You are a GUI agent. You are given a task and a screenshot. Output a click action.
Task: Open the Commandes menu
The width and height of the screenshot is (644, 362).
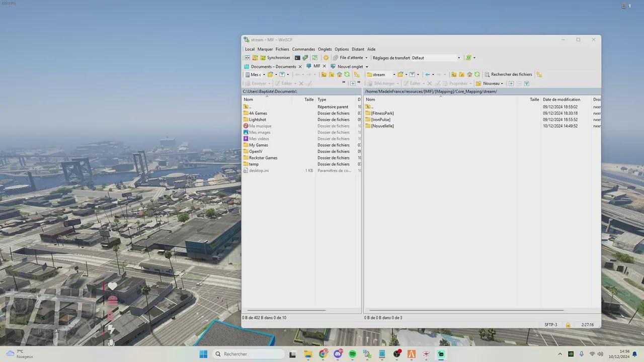[x=303, y=49]
